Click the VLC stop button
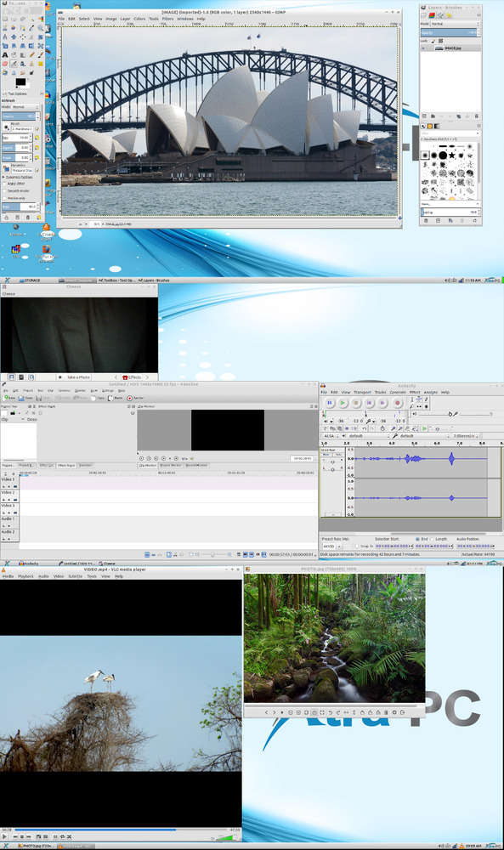 [22, 836]
